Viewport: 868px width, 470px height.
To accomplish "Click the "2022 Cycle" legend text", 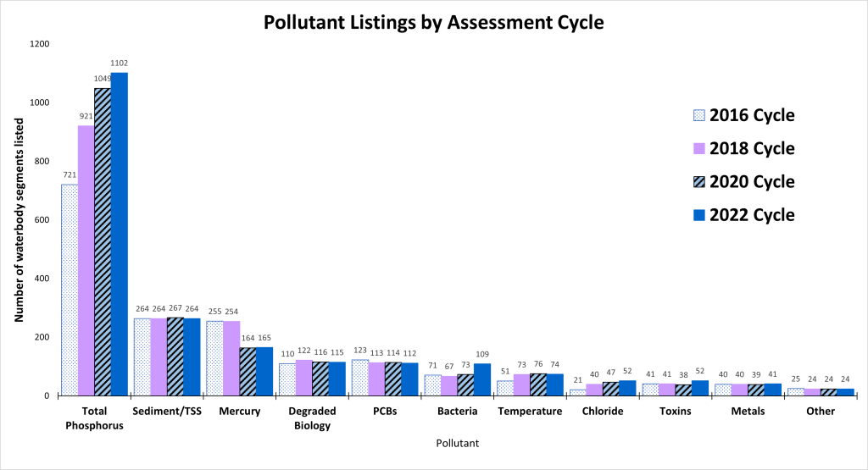I will pos(752,215).
